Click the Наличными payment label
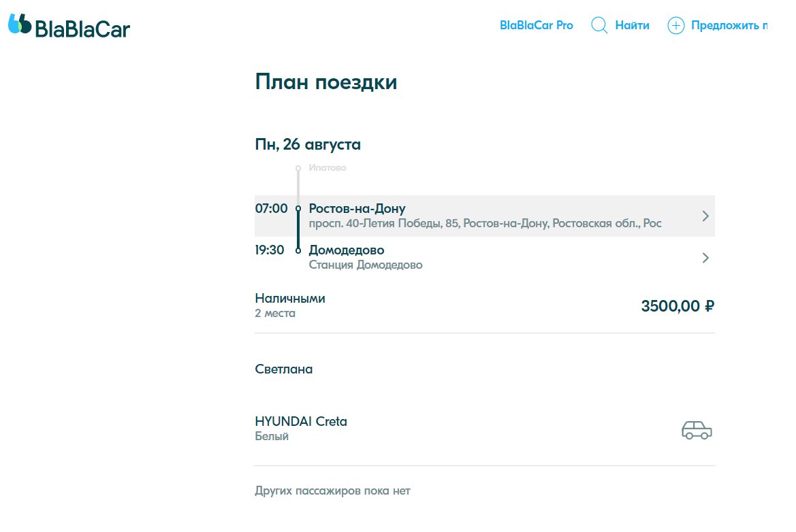 click(290, 298)
